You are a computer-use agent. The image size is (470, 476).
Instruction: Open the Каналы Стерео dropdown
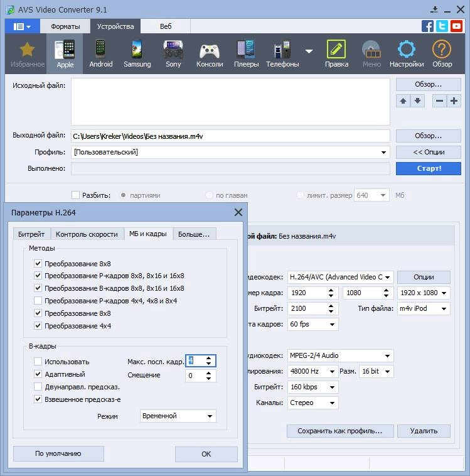[x=313, y=403]
